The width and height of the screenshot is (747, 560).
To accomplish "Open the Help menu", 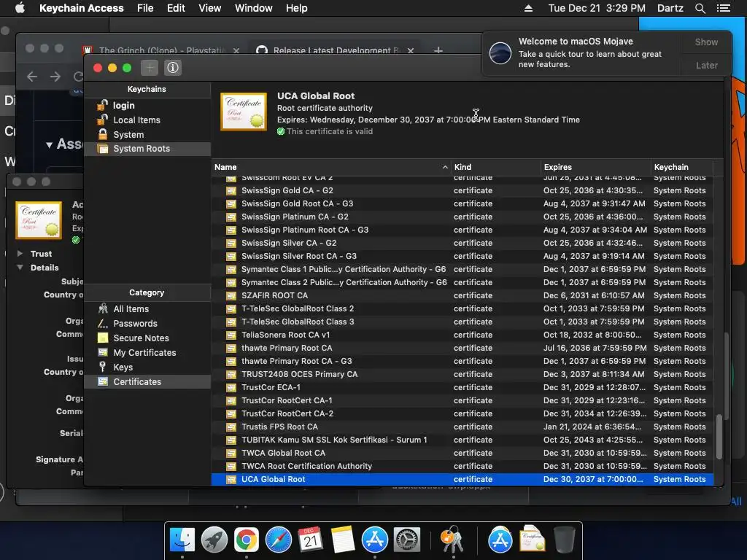I will [296, 8].
